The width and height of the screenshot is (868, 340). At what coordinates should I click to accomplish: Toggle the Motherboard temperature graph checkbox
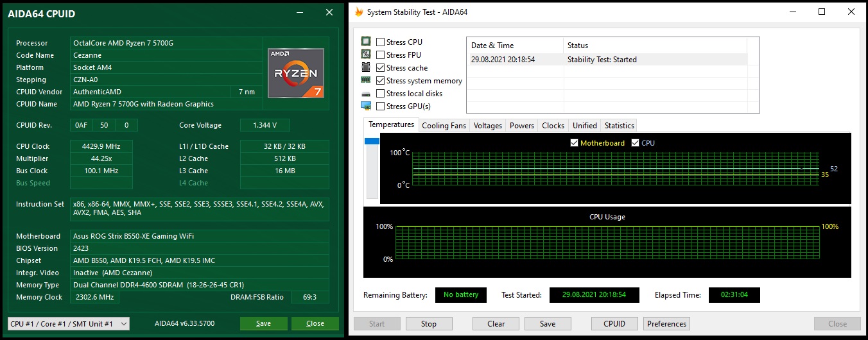click(x=574, y=143)
